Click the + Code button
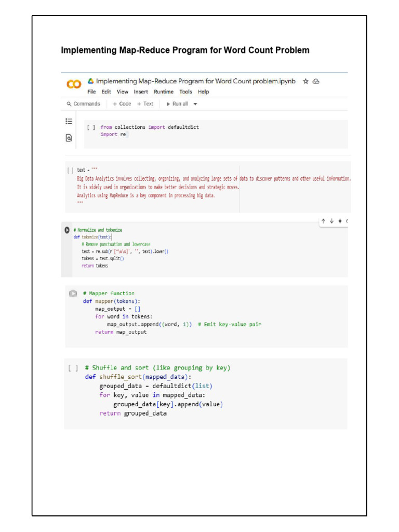The image size is (399, 532). click(x=122, y=104)
